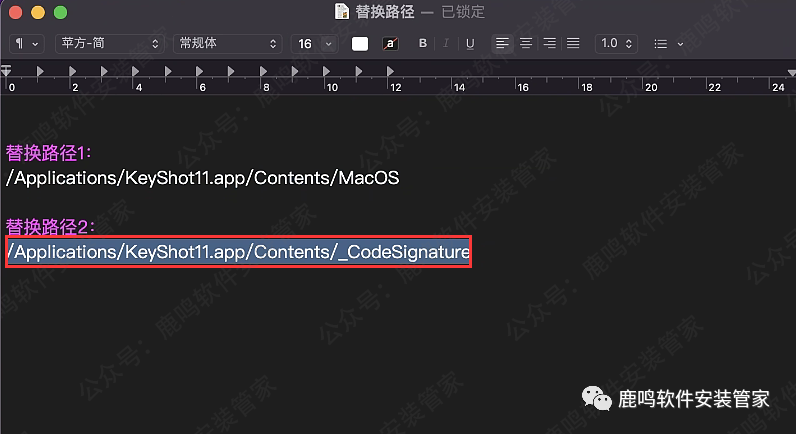Open the 苹方-简 font family dropdown
796x434 pixels.
[109, 44]
